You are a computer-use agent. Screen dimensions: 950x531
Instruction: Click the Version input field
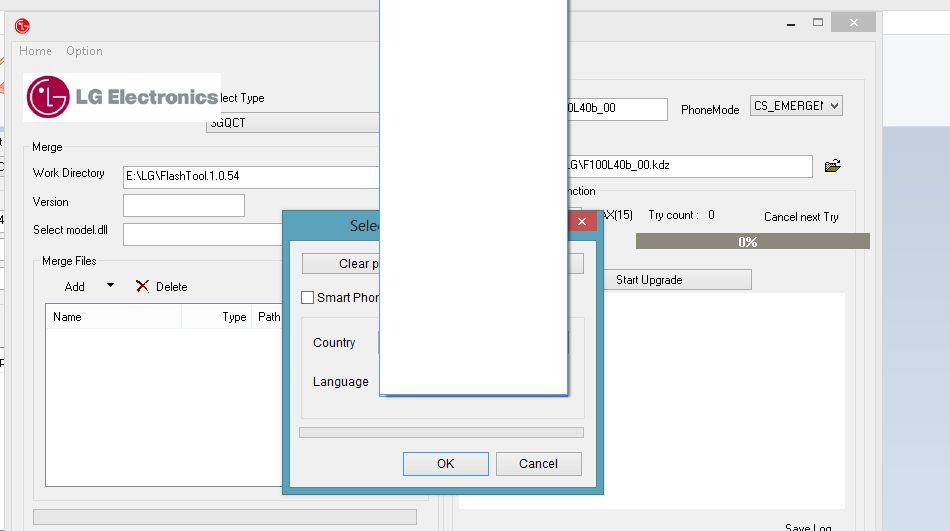coord(184,205)
